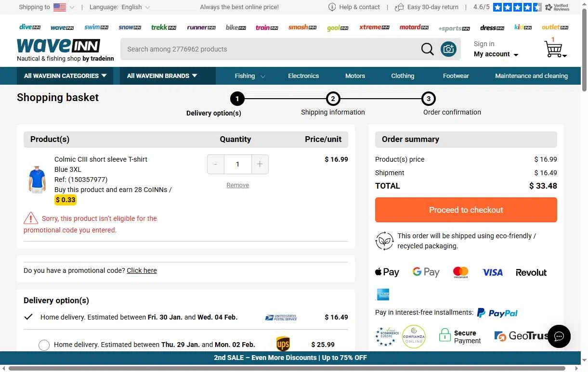
Task: Expand All WAVEINN CATEGORIES menu
Action: pyautogui.click(x=65, y=76)
